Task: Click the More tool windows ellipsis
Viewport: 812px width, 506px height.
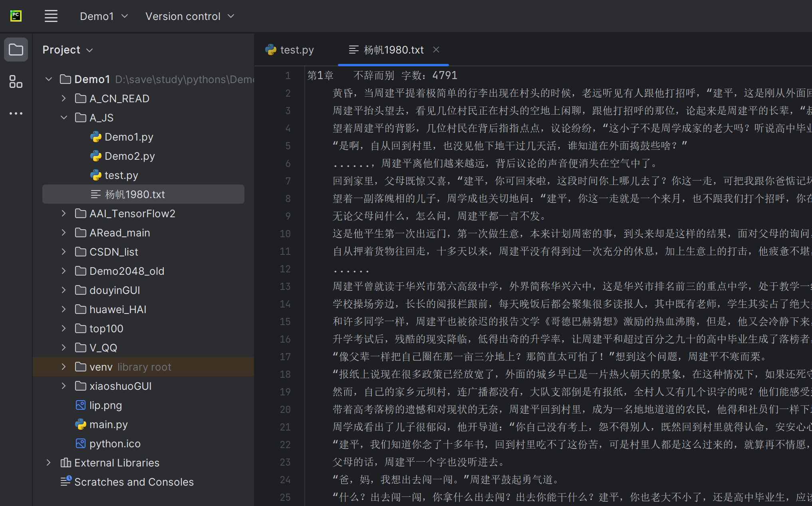Action: [x=16, y=113]
